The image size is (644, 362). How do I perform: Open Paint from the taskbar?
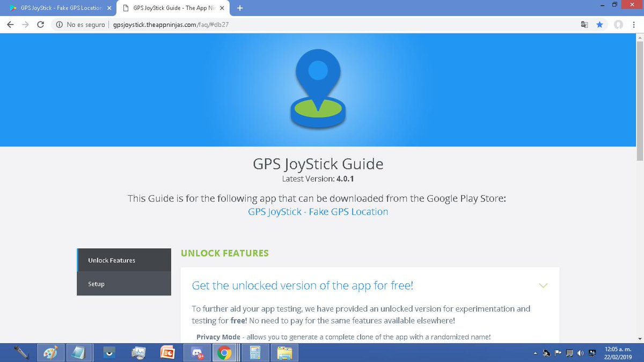click(x=49, y=353)
